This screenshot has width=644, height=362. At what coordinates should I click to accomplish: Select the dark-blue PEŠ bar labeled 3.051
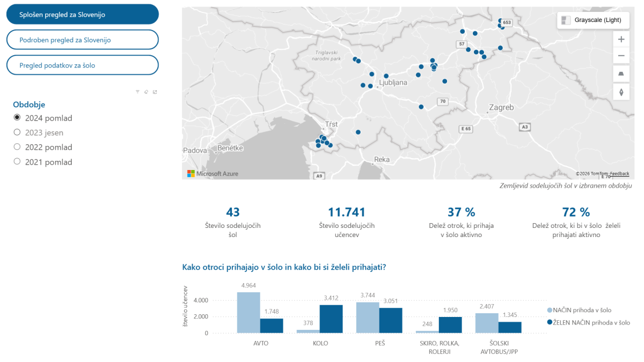391,321
